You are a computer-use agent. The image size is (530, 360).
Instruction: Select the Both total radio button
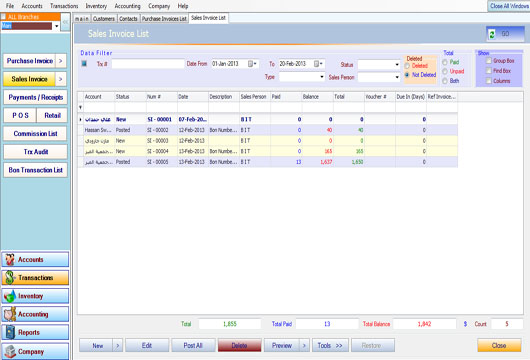tap(445, 81)
